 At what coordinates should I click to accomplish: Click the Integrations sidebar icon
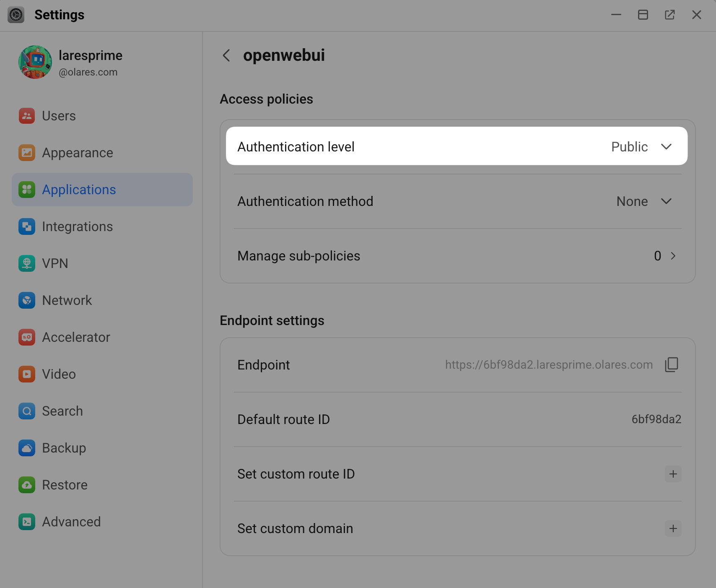(x=27, y=226)
